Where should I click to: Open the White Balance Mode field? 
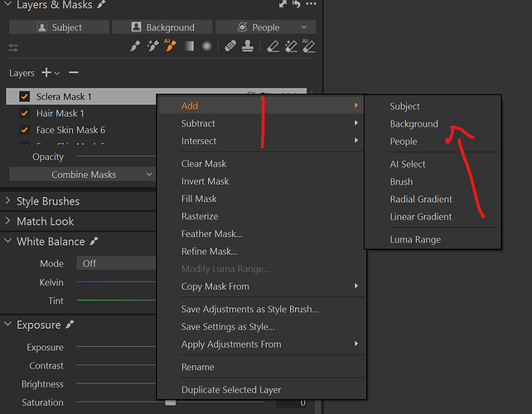pyautogui.click(x=116, y=263)
